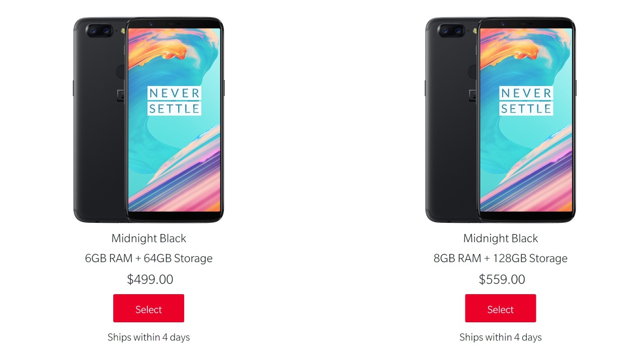Click the yellow camera flash on the 128GB phone
This screenshot has height=362, width=644.
[475, 31]
